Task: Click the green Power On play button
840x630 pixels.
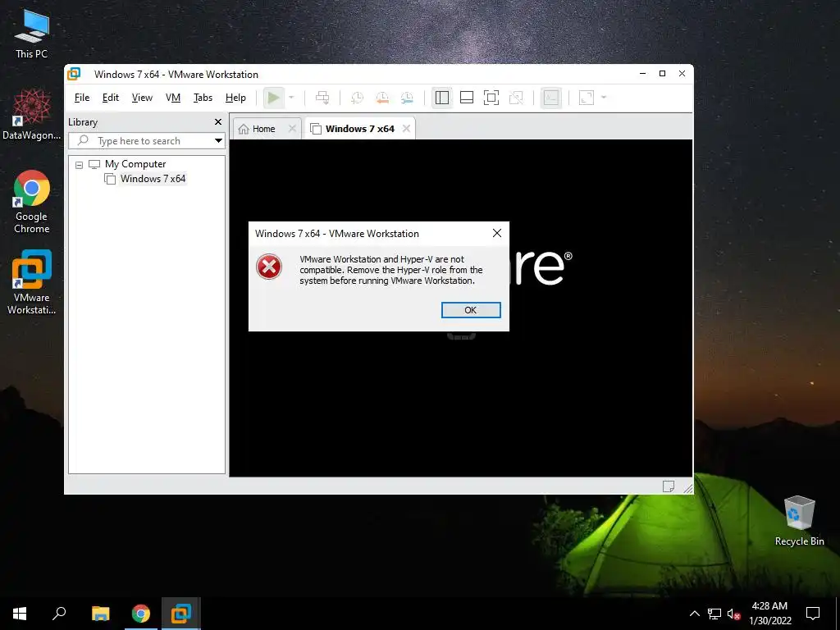Action: click(x=274, y=98)
